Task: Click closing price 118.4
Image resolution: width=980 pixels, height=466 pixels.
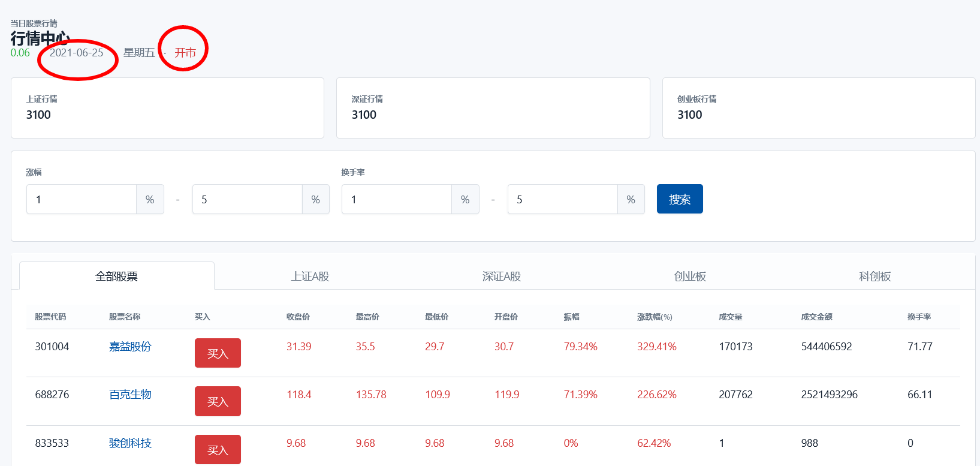Action: pos(299,395)
